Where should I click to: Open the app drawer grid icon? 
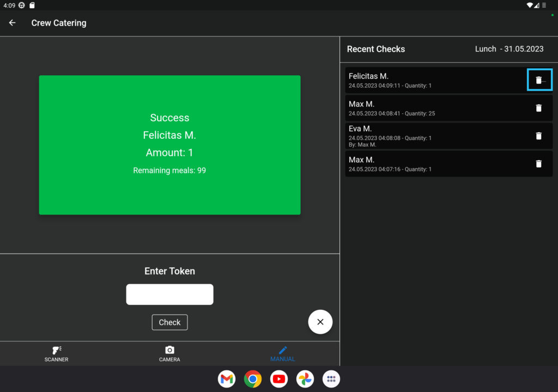pos(331,379)
